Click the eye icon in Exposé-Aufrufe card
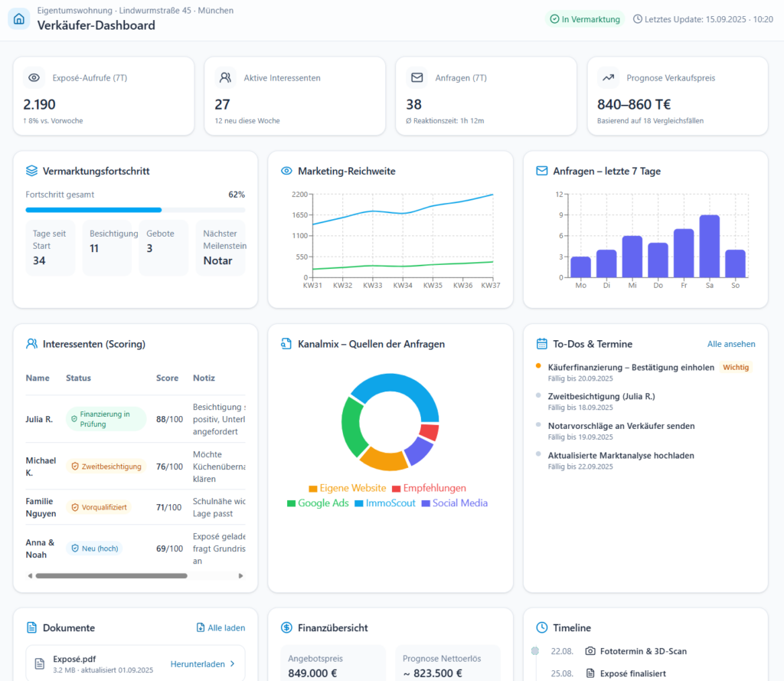This screenshot has height=681, width=784. coord(34,77)
